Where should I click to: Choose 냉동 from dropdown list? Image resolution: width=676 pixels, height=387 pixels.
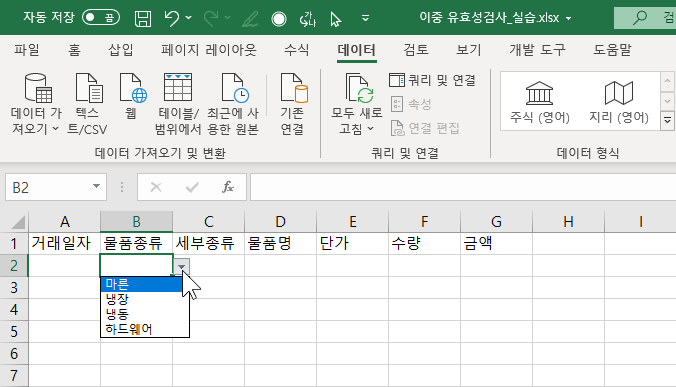[x=144, y=314]
